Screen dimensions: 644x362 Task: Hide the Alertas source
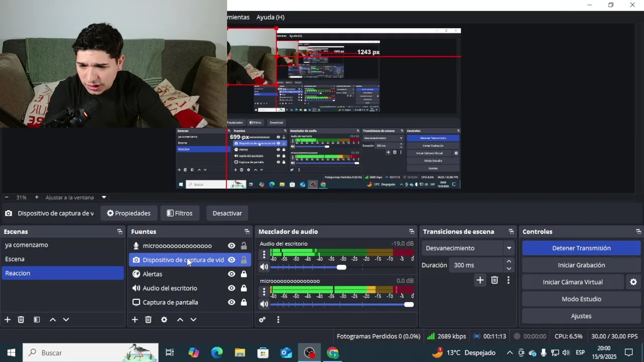tap(231, 274)
